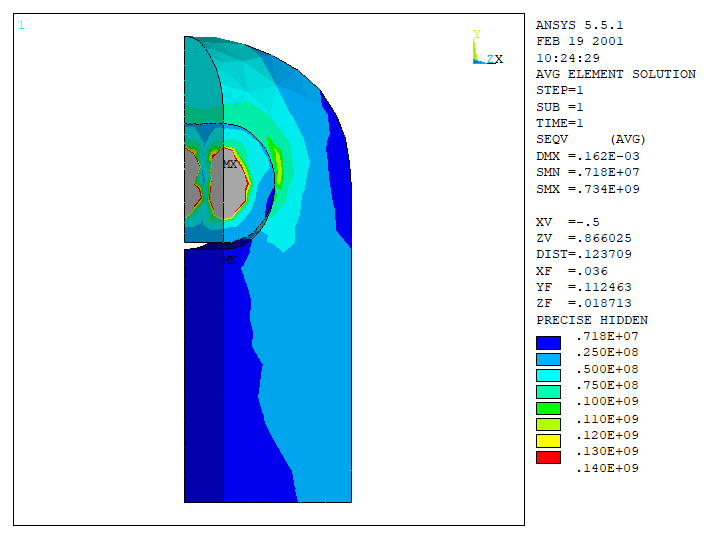The height and width of the screenshot is (538, 714).
Task: Click the XV =-.5 value
Action: [x=568, y=222]
